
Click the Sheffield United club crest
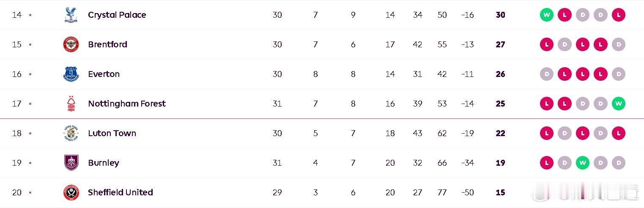pyautogui.click(x=71, y=192)
